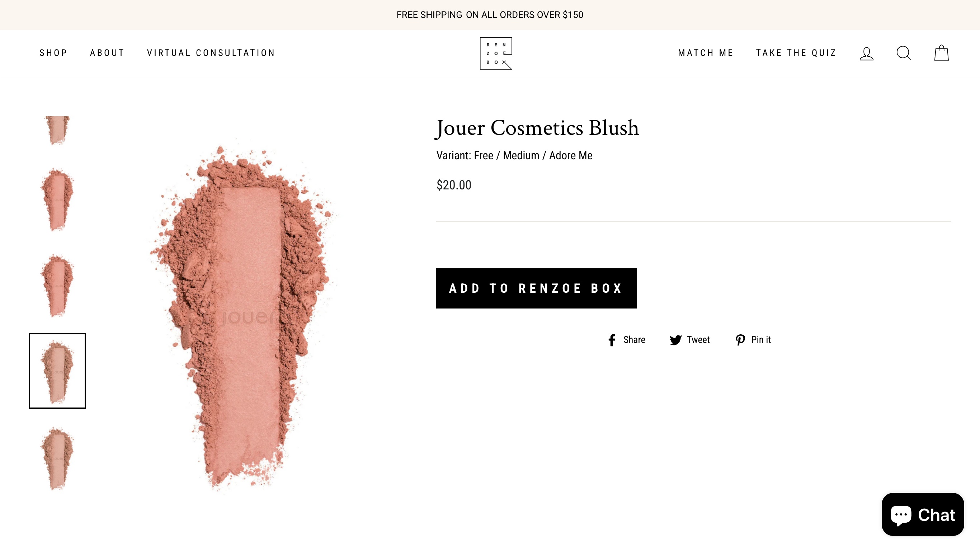This screenshot has width=980, height=551.
Task: Open Virtual Consultation page
Action: tap(211, 53)
